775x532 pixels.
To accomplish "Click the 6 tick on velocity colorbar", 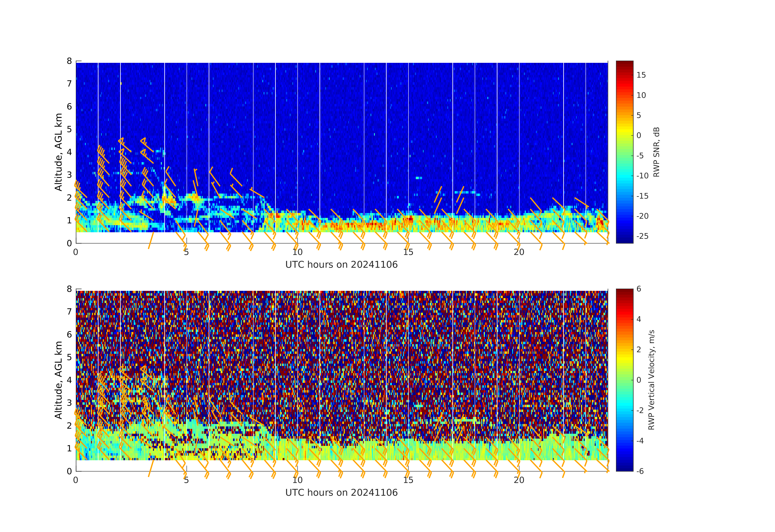I will [639, 289].
